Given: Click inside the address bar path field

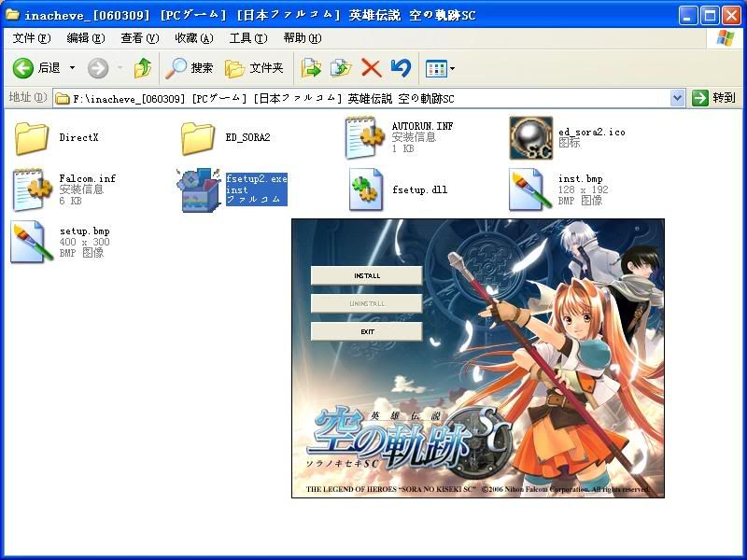Looking at the screenshot, I should pos(362,99).
